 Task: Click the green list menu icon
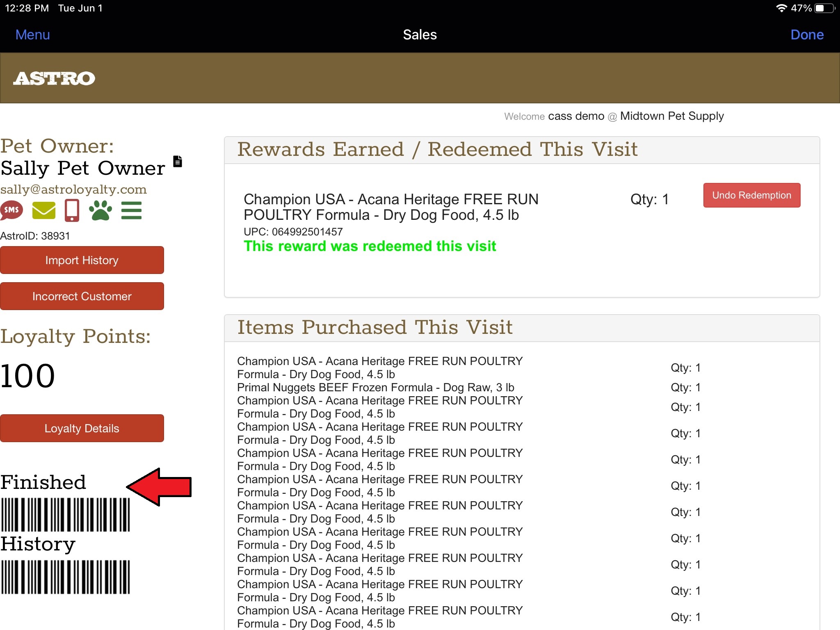pyautogui.click(x=131, y=210)
